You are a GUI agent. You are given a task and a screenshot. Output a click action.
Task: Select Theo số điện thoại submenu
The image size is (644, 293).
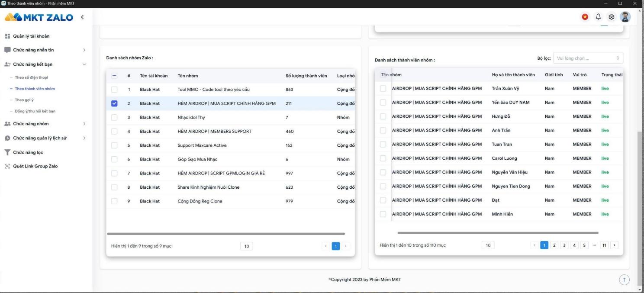coord(31,77)
